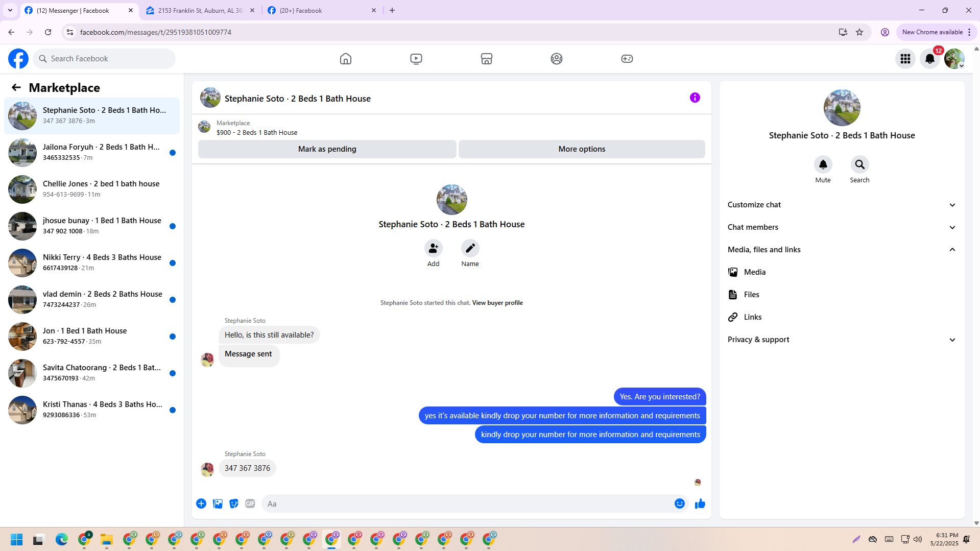Open the Facebook Home icon
Viewport: 980px width, 551px height.
click(x=346, y=59)
